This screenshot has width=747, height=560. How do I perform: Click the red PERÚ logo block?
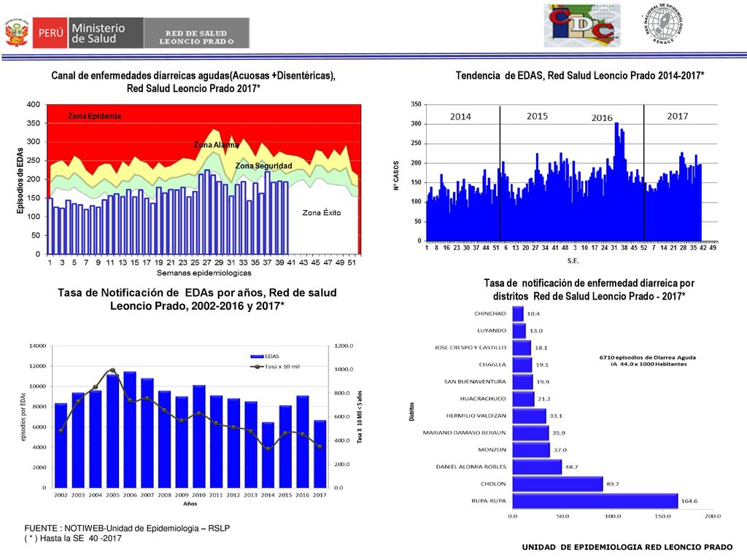(50, 33)
